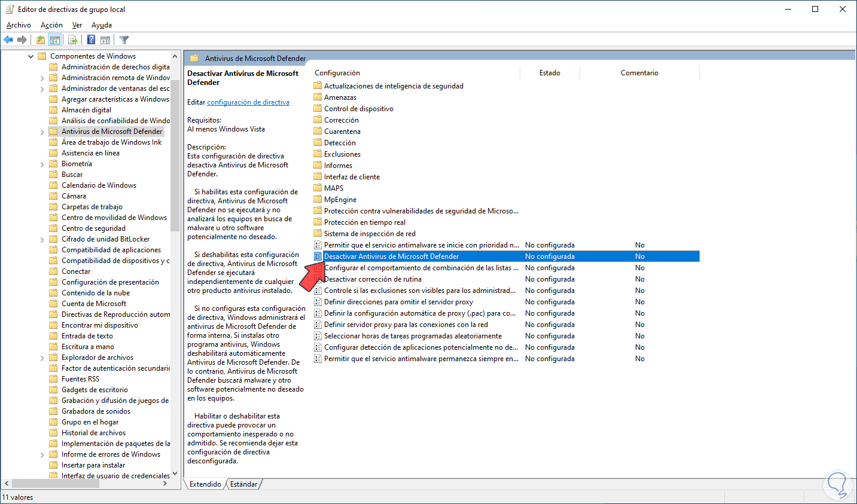Viewport: 857px width, 504px height.
Task: Expand the Biometría tree node
Action: pos(42,164)
